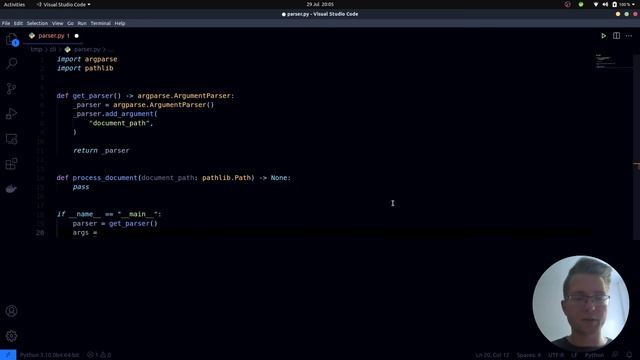This screenshot has height=360, width=640.
Task: Open the date and time 20:05 clock
Action: (x=320, y=4)
